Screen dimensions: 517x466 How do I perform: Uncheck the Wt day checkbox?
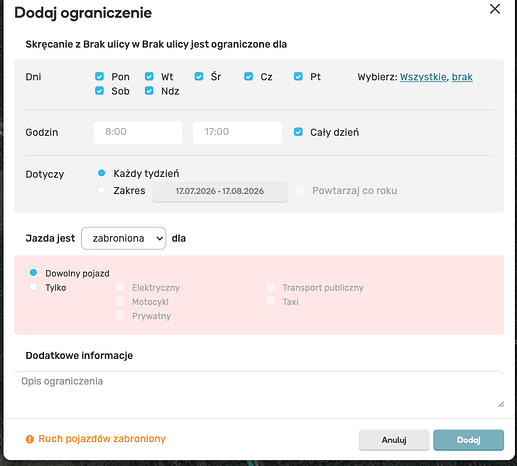pyautogui.click(x=149, y=76)
